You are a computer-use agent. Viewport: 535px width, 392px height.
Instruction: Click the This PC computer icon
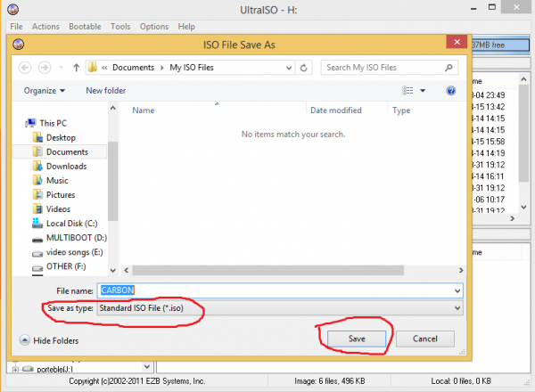(x=30, y=123)
